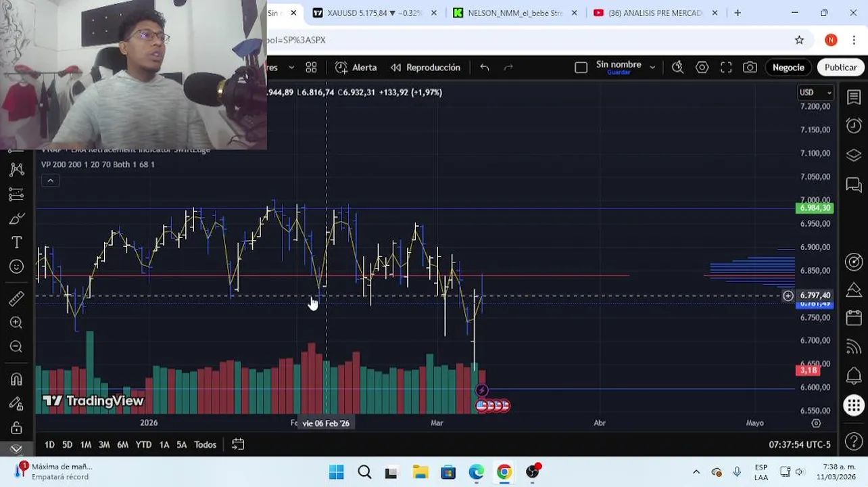
Task: Select the Brush drawing tool
Action: pyautogui.click(x=16, y=218)
